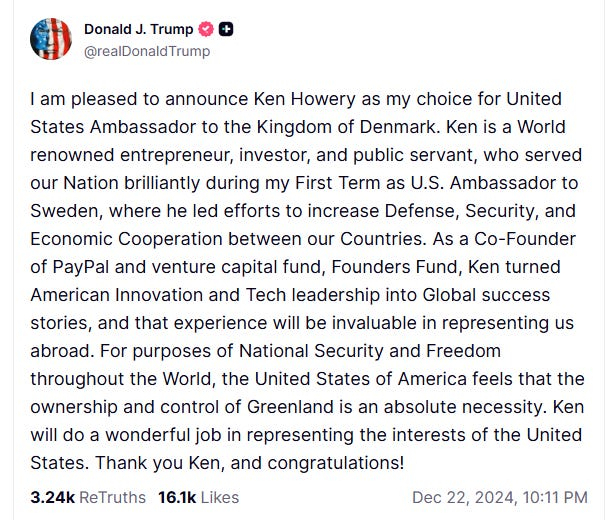View the 3.24k ReTruths list
Viewport: 609px width, 520px height.
point(88,497)
